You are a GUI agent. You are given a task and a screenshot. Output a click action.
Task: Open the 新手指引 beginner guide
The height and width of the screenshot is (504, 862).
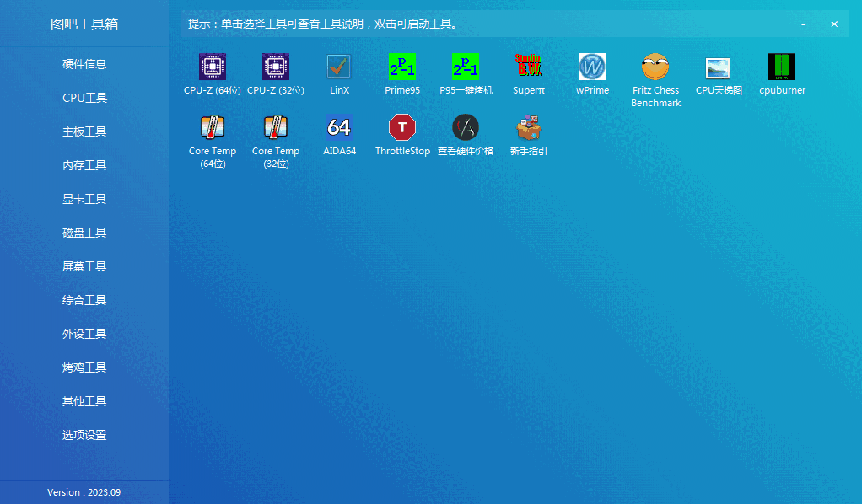pos(529,135)
